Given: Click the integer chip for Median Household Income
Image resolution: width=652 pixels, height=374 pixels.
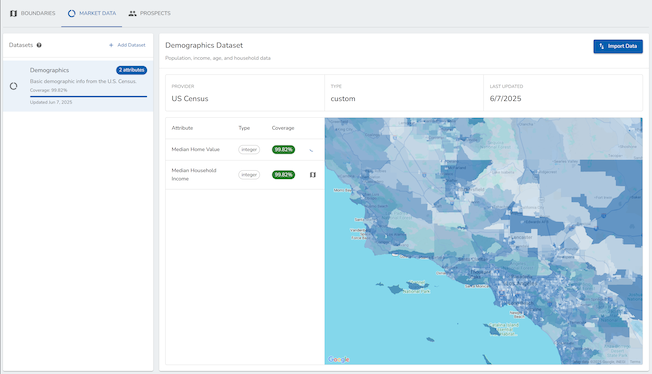Looking at the screenshot, I should coord(249,175).
